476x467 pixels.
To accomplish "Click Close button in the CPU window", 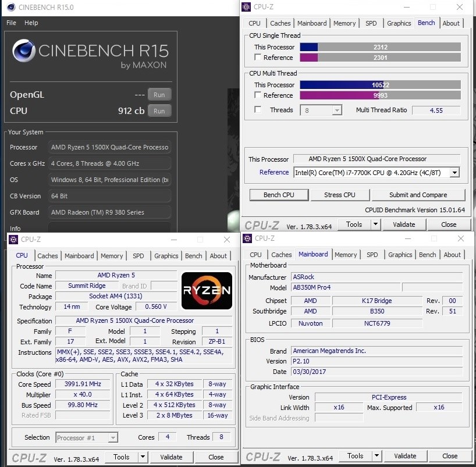I will (x=216, y=457).
